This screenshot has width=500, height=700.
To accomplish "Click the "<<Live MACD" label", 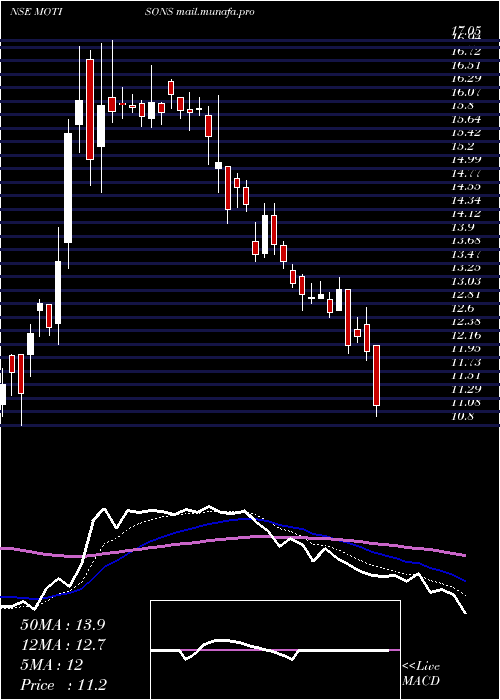I will [421, 674].
